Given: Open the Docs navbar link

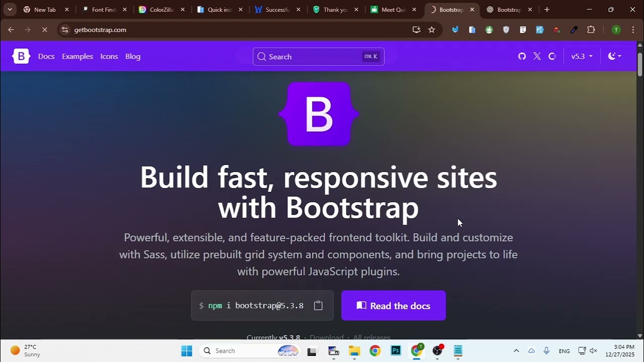Looking at the screenshot, I should (x=46, y=56).
